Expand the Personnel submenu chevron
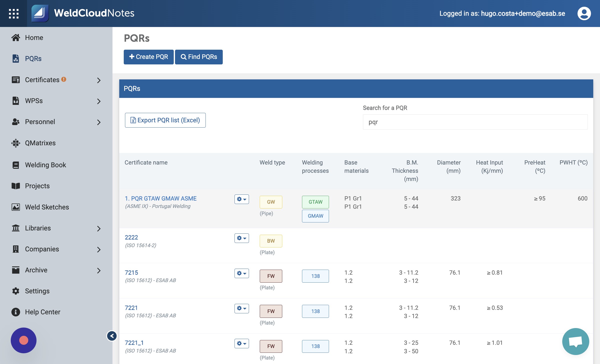This screenshot has width=600, height=364. point(99,122)
